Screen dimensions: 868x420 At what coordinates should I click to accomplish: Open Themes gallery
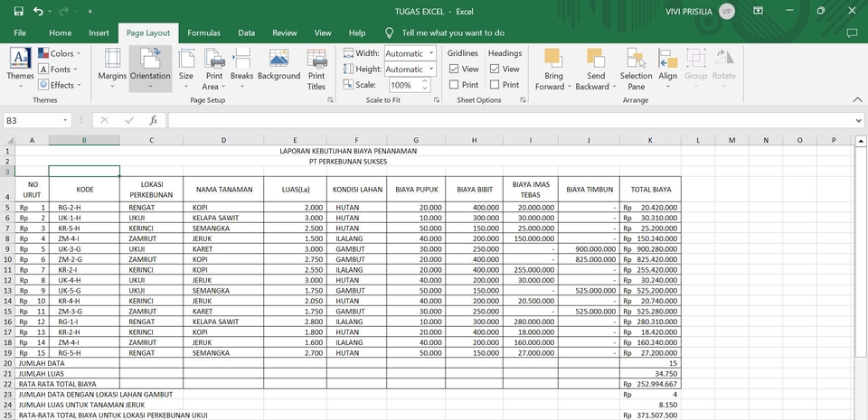point(21,68)
